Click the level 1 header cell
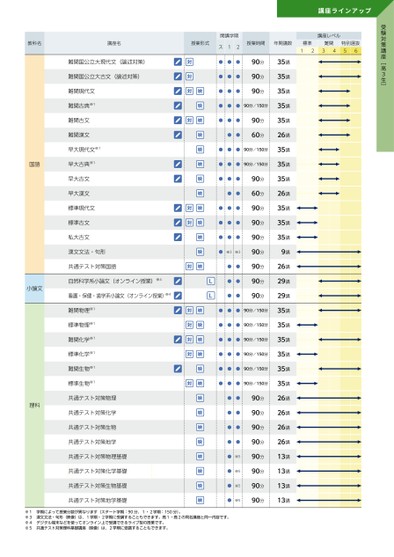The width and height of the screenshot is (394, 557). (302, 51)
